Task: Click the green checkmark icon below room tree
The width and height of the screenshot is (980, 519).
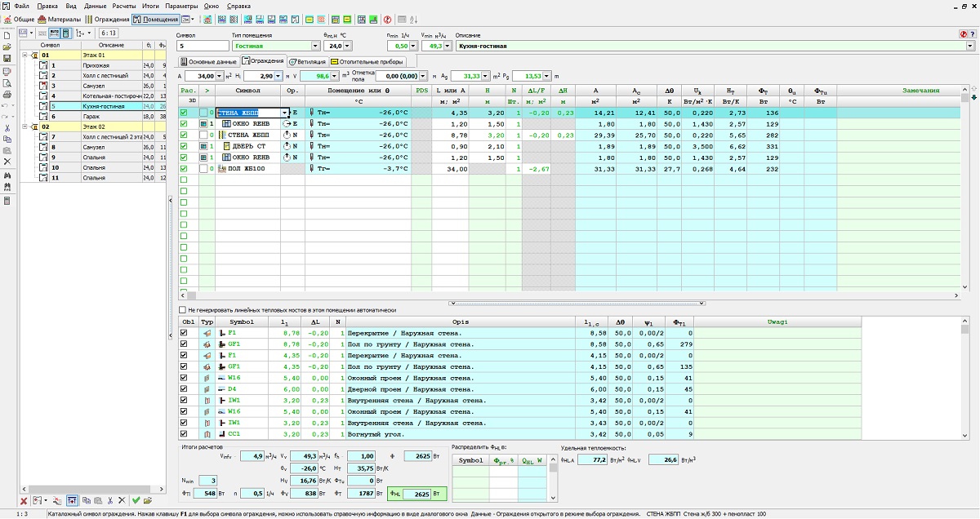Action: pyautogui.click(x=136, y=500)
